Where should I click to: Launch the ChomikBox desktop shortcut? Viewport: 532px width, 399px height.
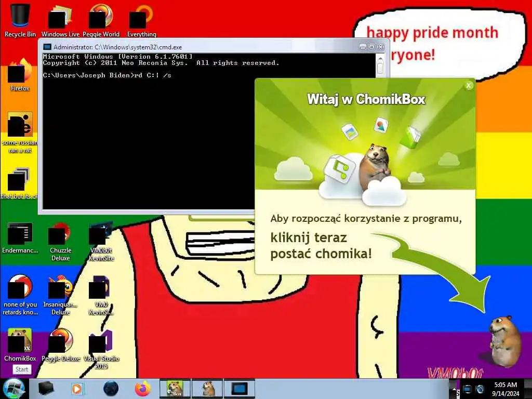point(20,344)
